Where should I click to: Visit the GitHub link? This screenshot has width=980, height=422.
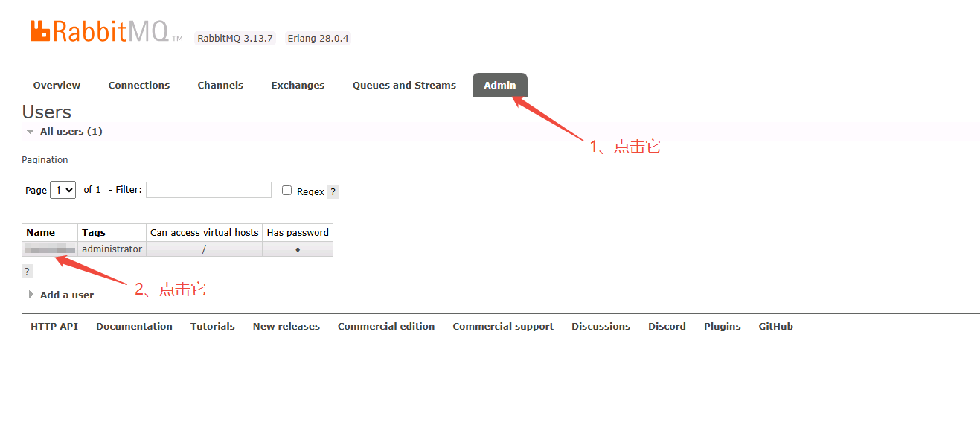776,326
